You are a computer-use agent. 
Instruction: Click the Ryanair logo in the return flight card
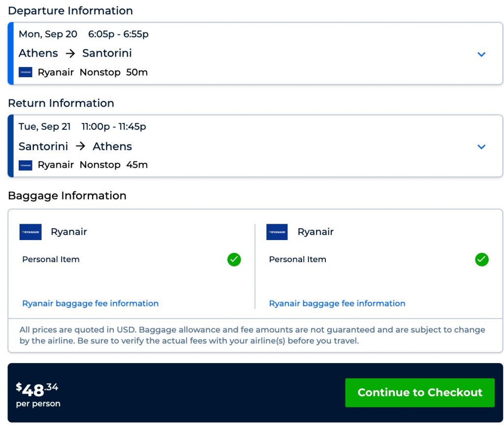(26, 165)
